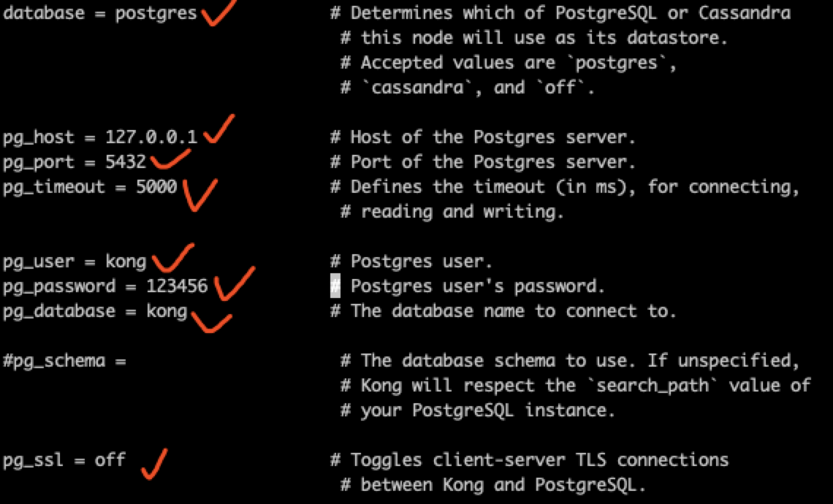The width and height of the screenshot is (833, 504).
Task: Click the commented #pg_schema setting line
Action: 64,361
